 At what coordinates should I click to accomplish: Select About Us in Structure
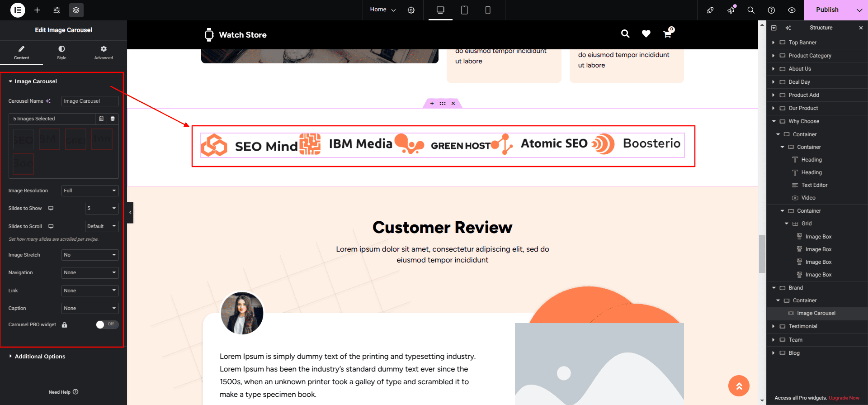799,69
